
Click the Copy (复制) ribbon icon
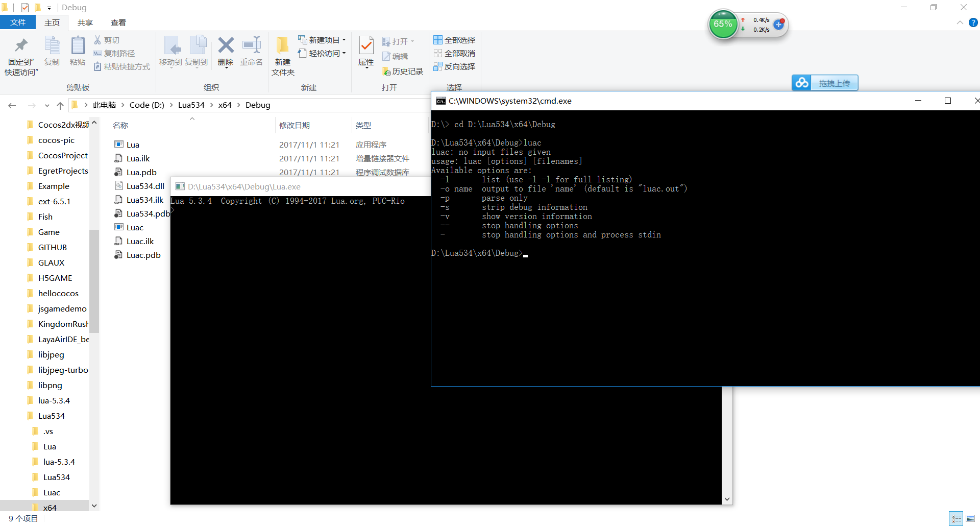click(x=52, y=45)
